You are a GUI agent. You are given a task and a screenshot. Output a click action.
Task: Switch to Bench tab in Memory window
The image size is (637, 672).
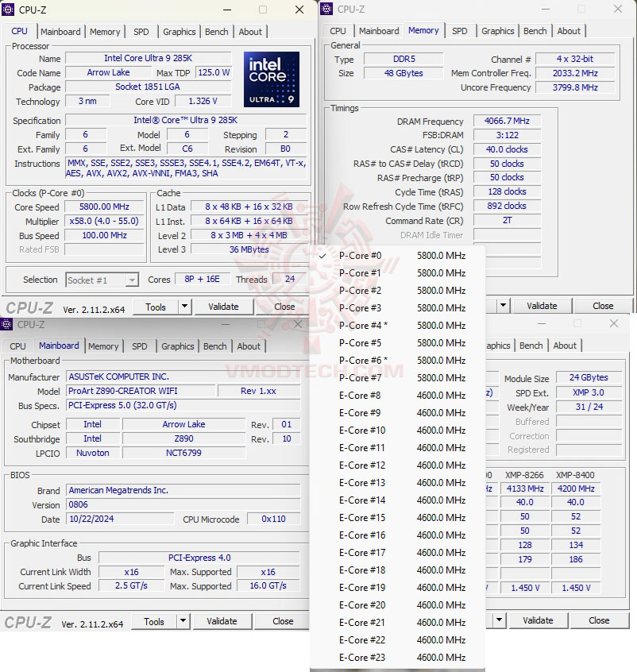535,31
